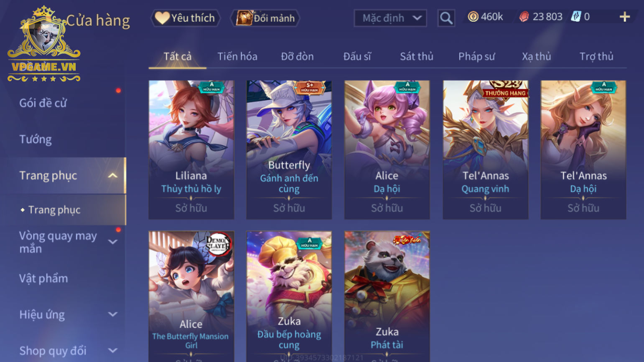This screenshot has height=362, width=644.
Task: Switch to the Pháp sư tab
Action: (476, 56)
